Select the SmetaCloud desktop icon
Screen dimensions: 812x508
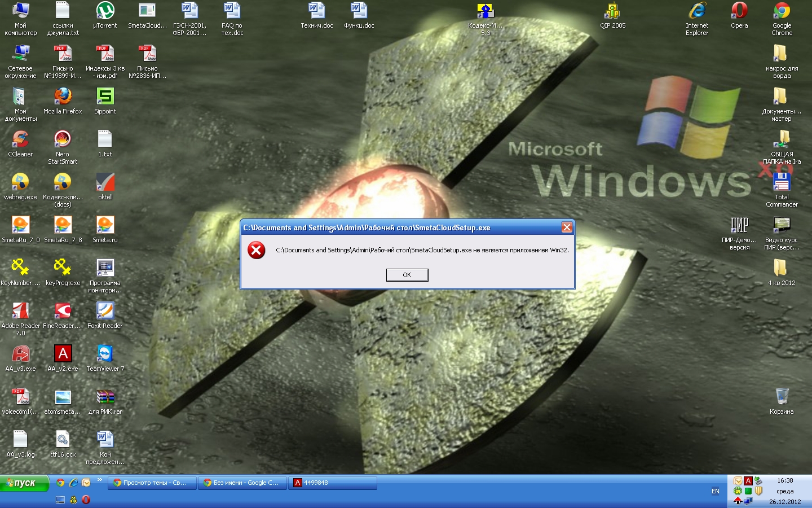pos(147,15)
